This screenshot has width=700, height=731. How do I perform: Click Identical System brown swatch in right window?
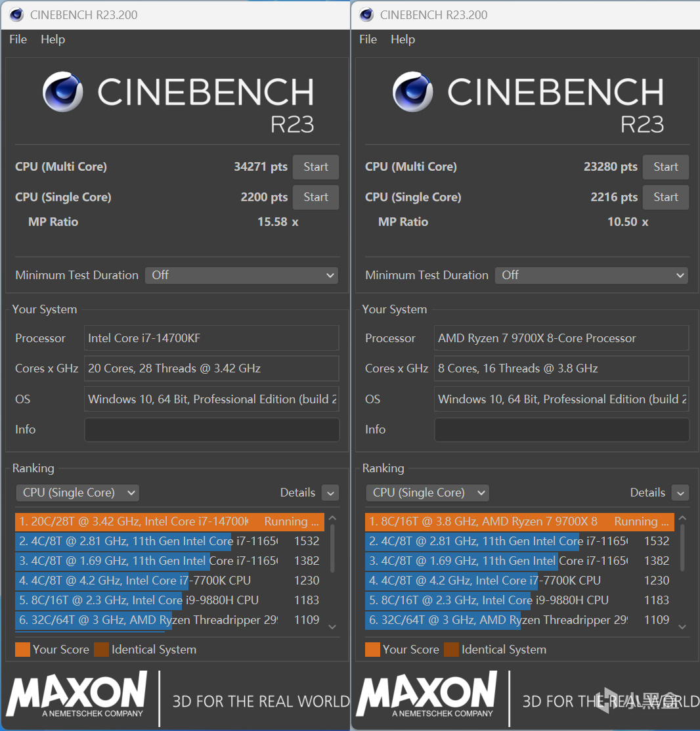click(451, 650)
